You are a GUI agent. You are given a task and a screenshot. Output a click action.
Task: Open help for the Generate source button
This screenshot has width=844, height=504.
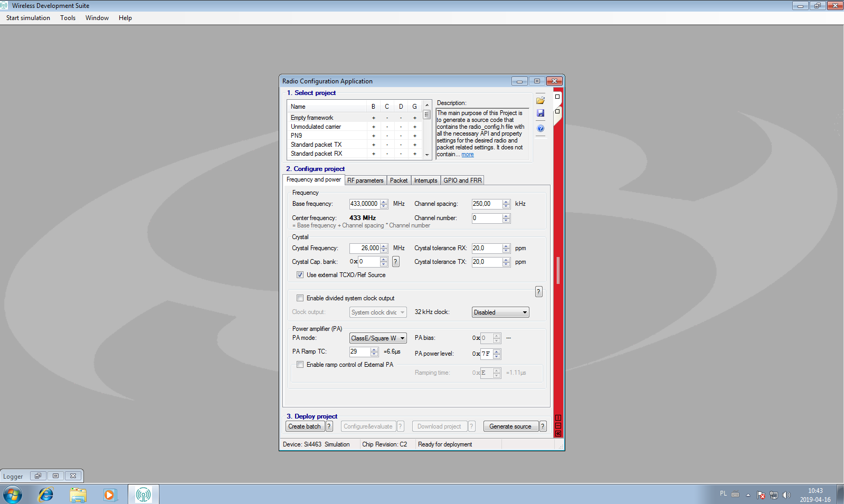[543, 426]
